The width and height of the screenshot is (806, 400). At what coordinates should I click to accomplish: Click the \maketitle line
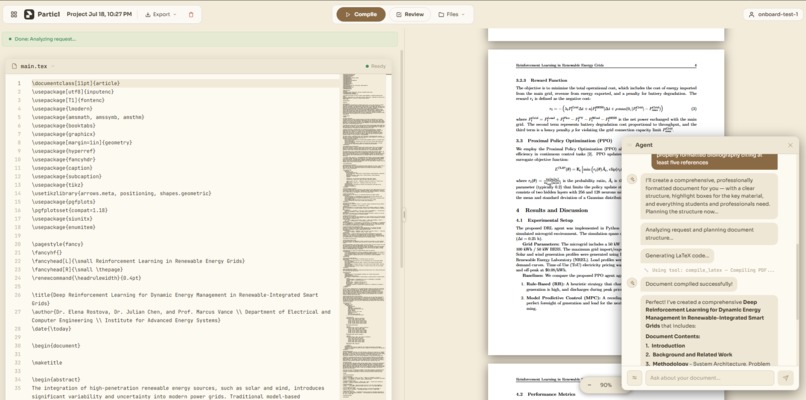pos(47,362)
